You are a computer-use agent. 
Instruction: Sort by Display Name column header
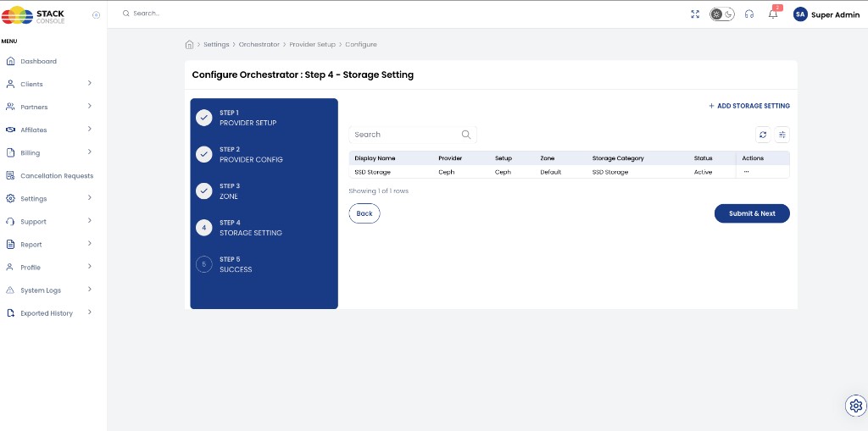click(375, 158)
